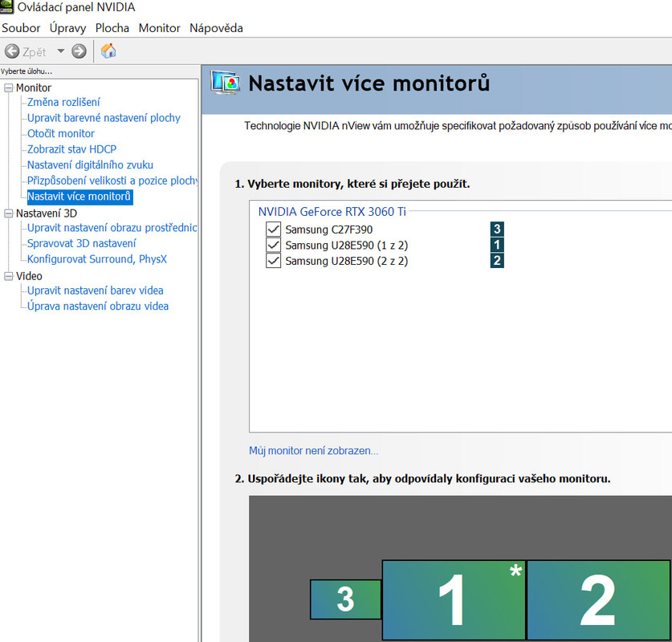Go to Nastavení digitálního zvuku
Image resolution: width=672 pixels, height=642 pixels.
tap(90, 165)
